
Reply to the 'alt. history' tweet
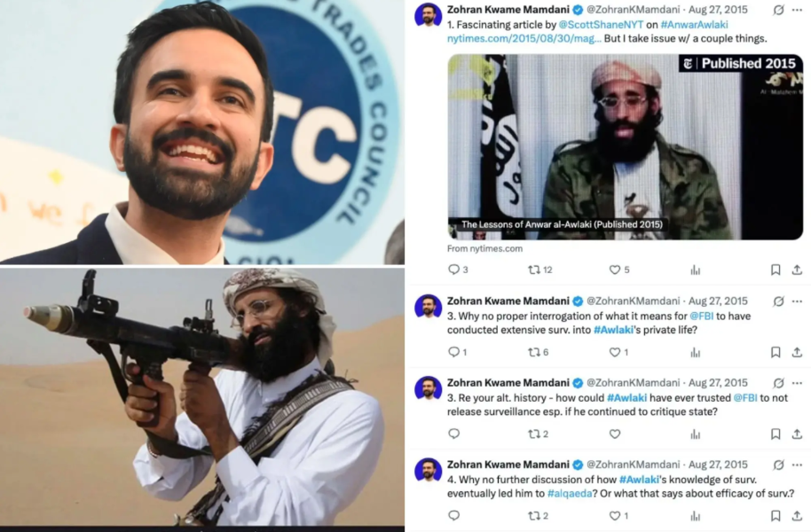tap(453, 434)
